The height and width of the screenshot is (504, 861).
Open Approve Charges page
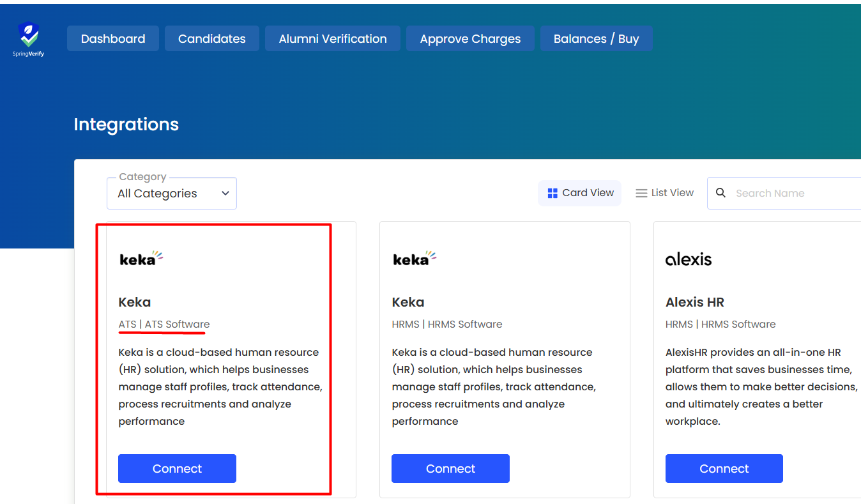470,39
